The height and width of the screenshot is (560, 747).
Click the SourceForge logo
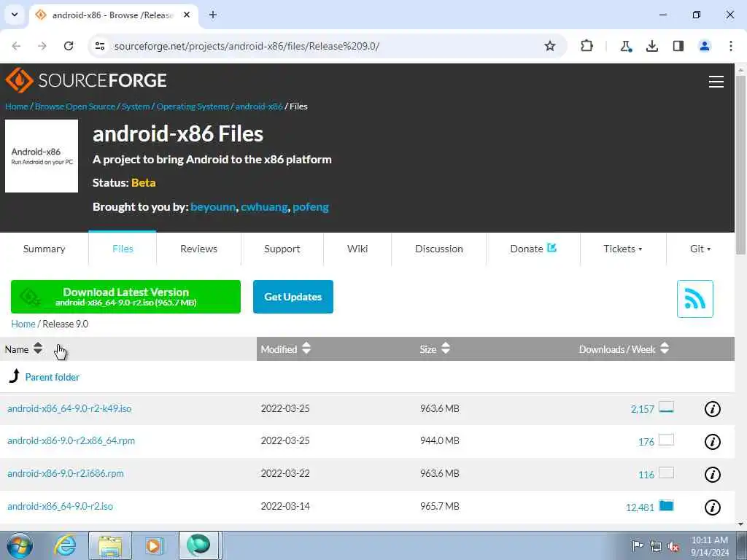point(86,80)
